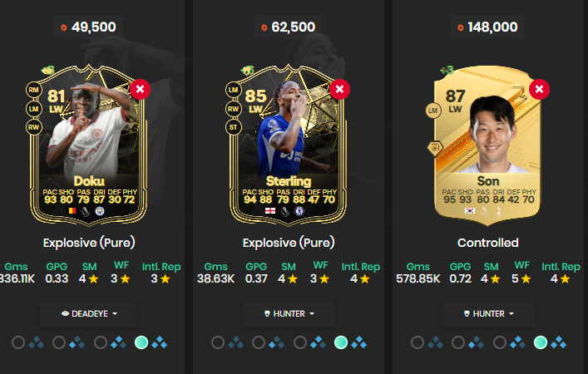588x374 pixels.
Task: Select first chemistry radio under Doku
Action: 18,342
